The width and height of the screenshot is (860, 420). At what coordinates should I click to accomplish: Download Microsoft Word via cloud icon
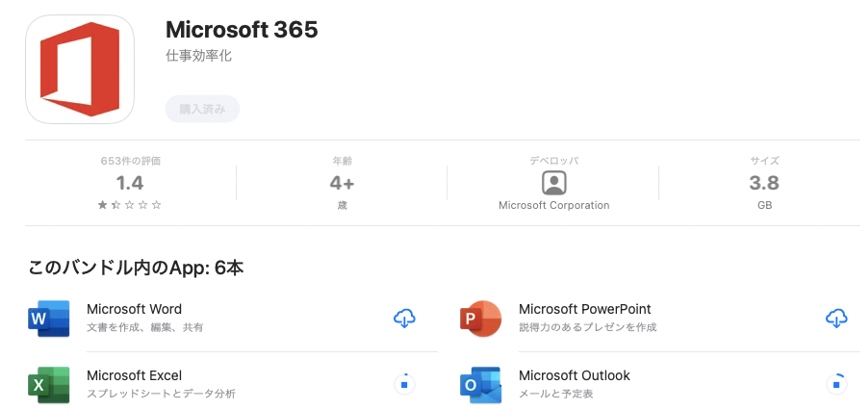(x=405, y=319)
